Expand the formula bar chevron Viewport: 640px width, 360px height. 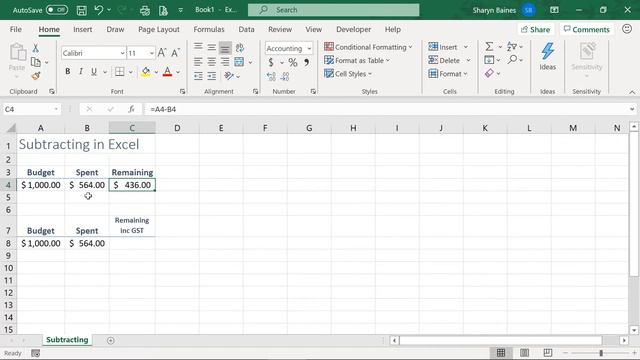[x=632, y=109]
